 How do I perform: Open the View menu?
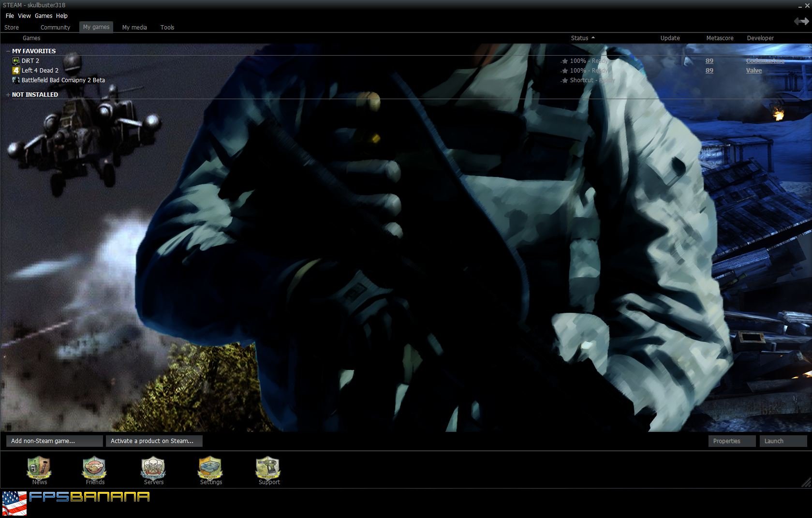tap(24, 16)
